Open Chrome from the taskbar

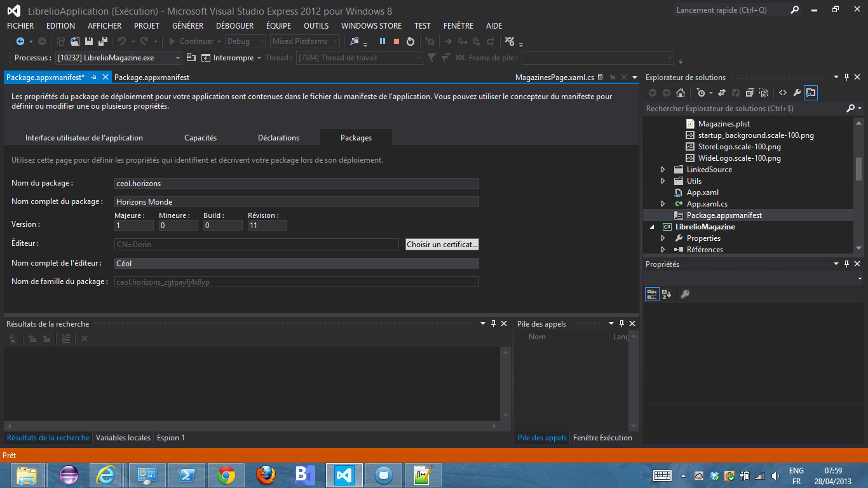(226, 475)
